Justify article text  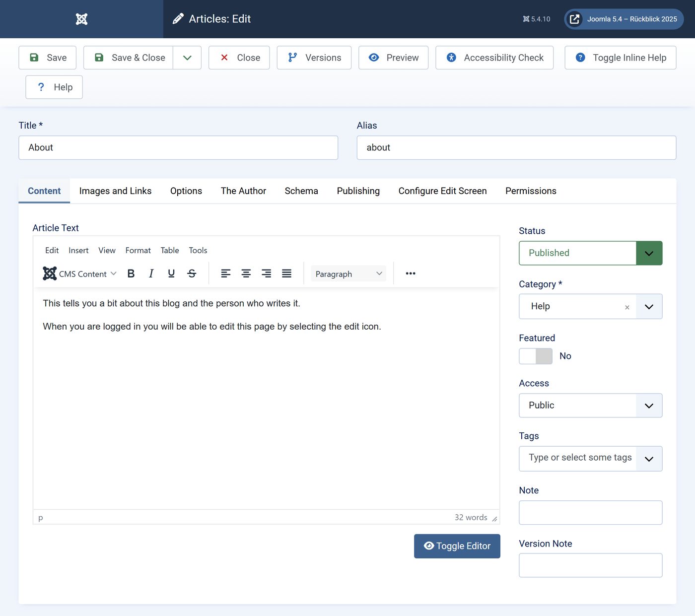[287, 274]
